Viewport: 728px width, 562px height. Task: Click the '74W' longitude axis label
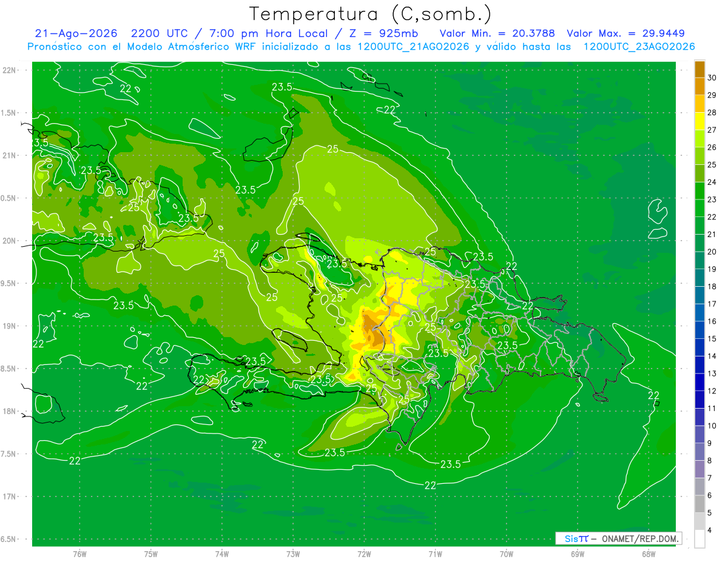pos(222,554)
